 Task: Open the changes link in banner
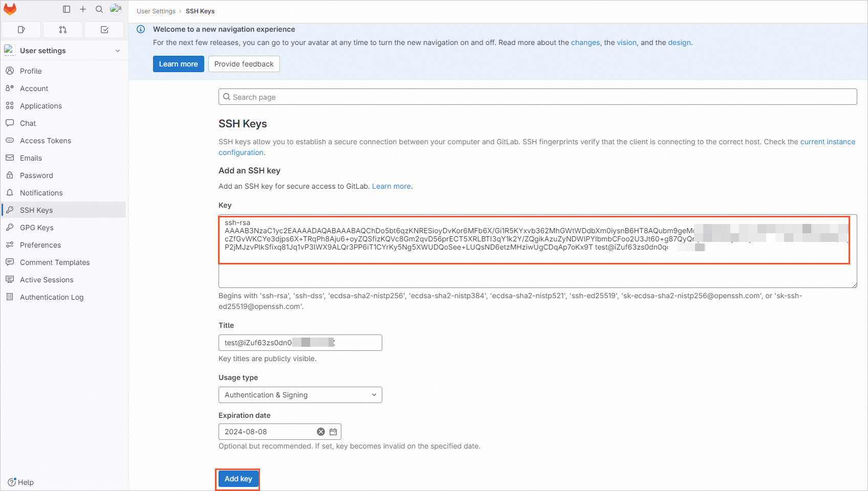[585, 42]
